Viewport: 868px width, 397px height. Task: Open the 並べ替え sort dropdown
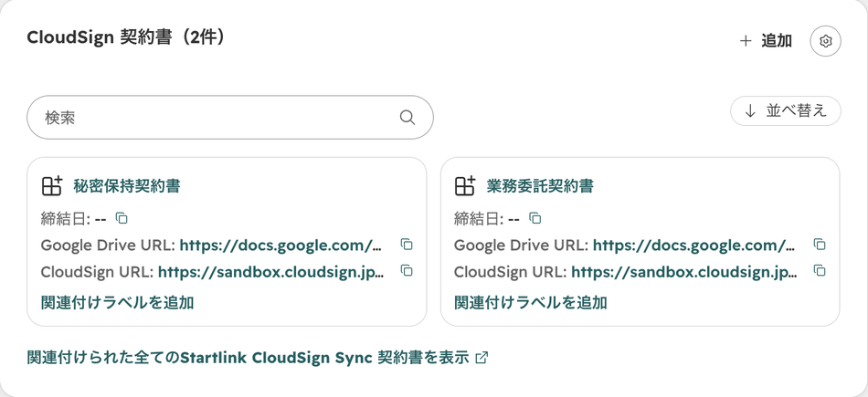(786, 111)
